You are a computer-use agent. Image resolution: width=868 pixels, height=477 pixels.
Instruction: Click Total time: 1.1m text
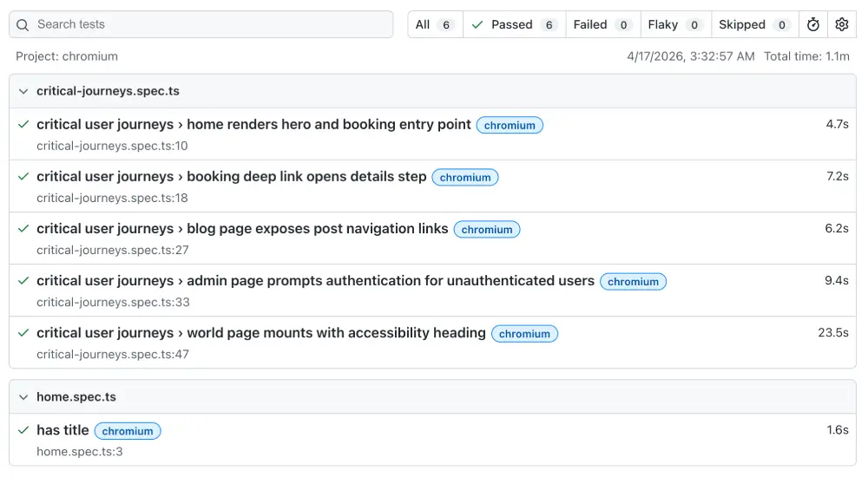coord(806,56)
